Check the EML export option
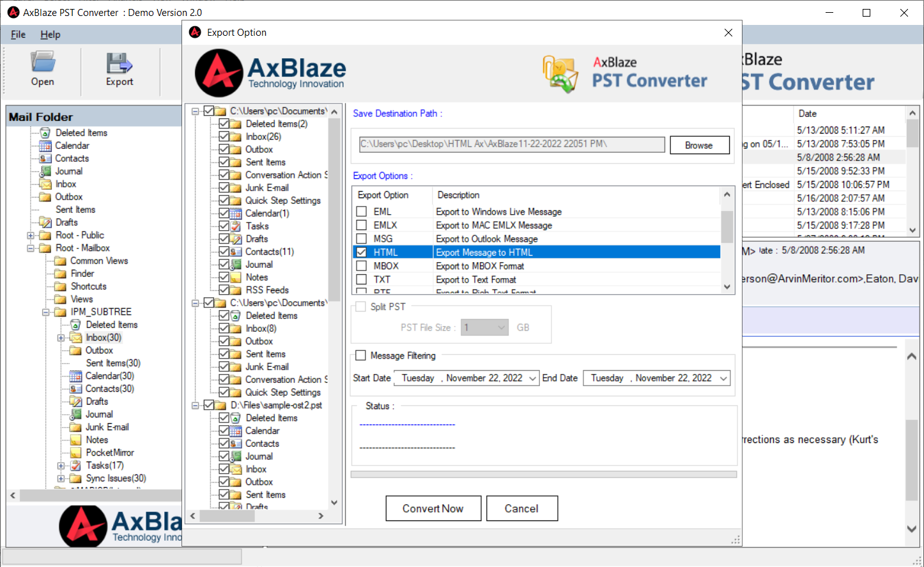 coord(362,212)
